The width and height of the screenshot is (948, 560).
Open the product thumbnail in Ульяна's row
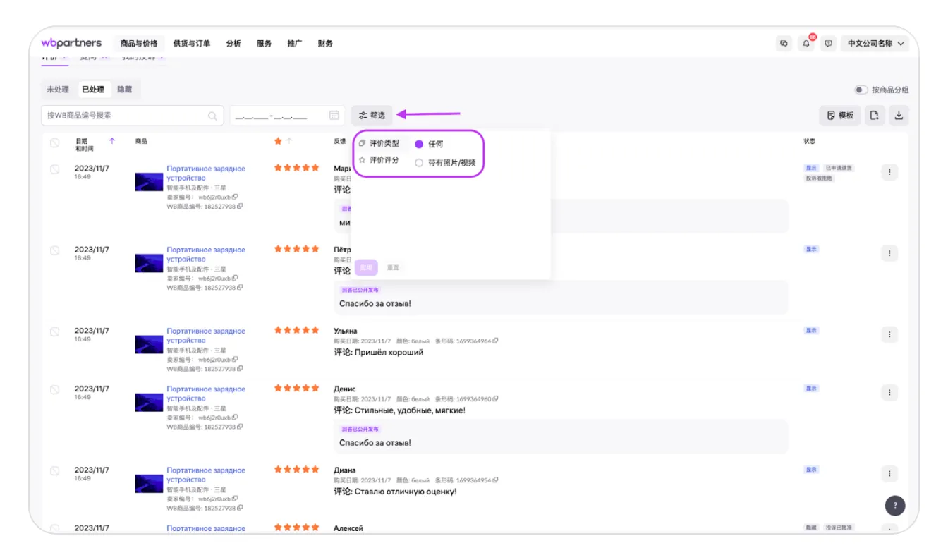[x=149, y=344]
